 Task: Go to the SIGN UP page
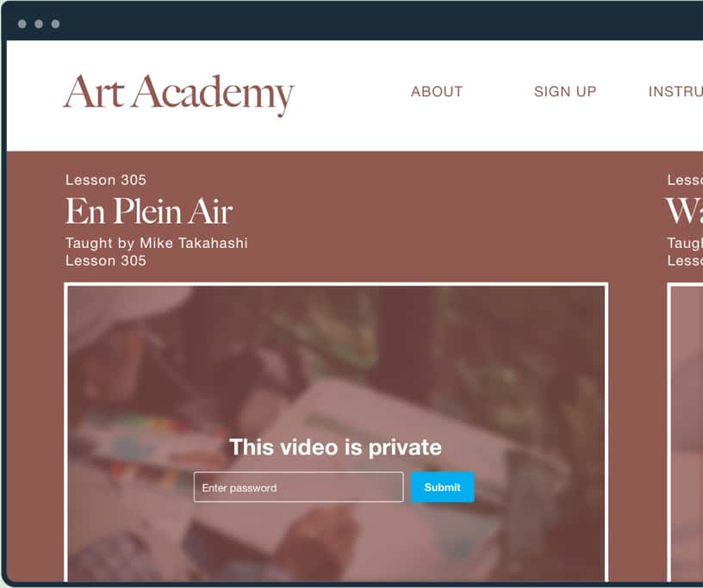click(x=565, y=91)
